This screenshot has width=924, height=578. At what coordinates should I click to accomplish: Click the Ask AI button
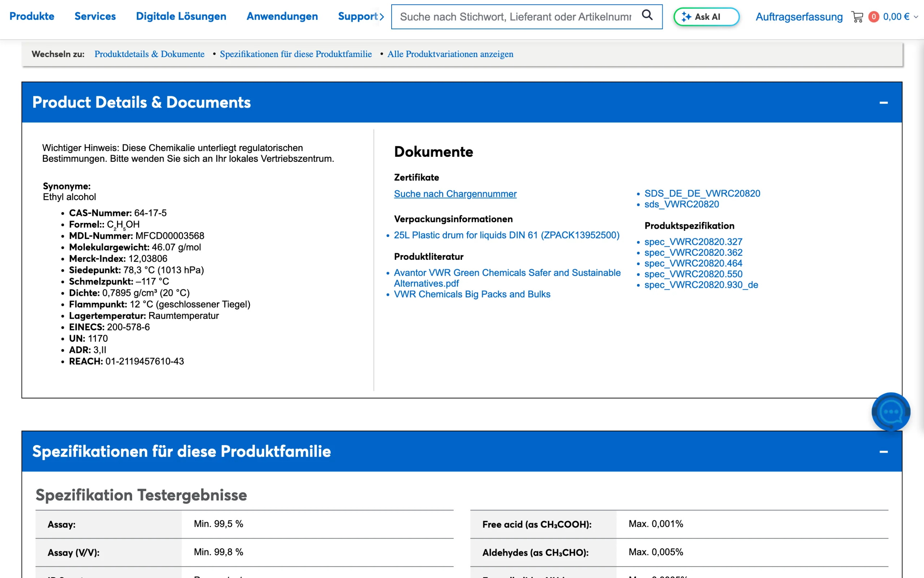[x=707, y=17]
